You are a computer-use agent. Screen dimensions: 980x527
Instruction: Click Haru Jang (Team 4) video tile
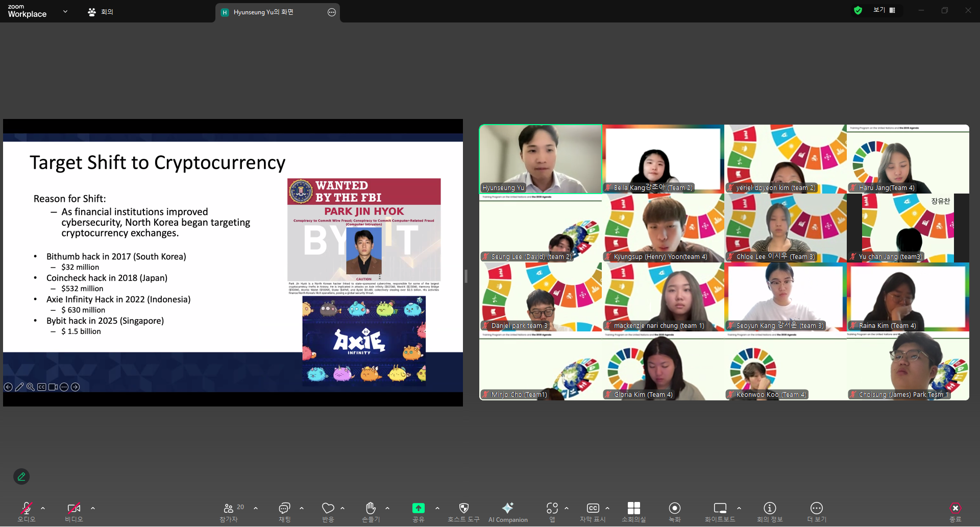pos(908,159)
